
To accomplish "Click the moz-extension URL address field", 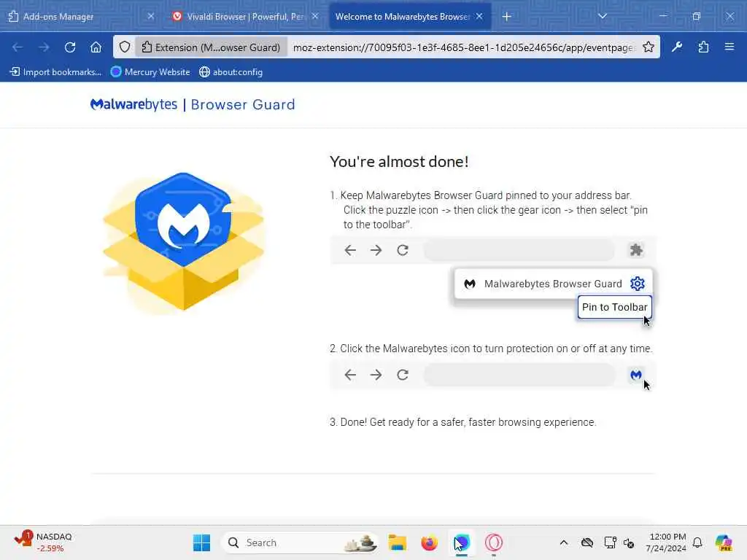I will pyautogui.click(x=464, y=47).
